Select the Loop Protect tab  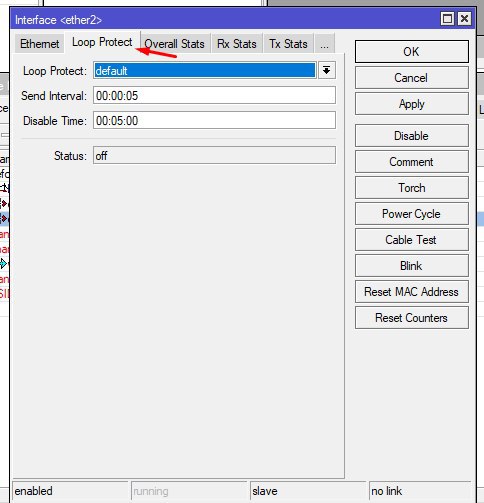point(102,42)
